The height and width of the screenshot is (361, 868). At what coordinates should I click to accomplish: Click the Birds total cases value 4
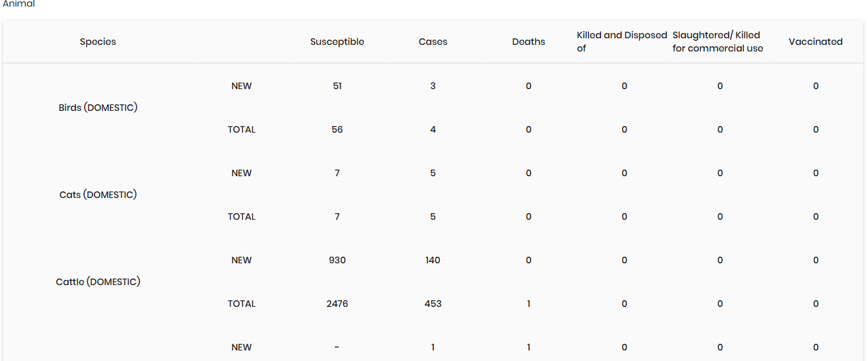pos(433,129)
